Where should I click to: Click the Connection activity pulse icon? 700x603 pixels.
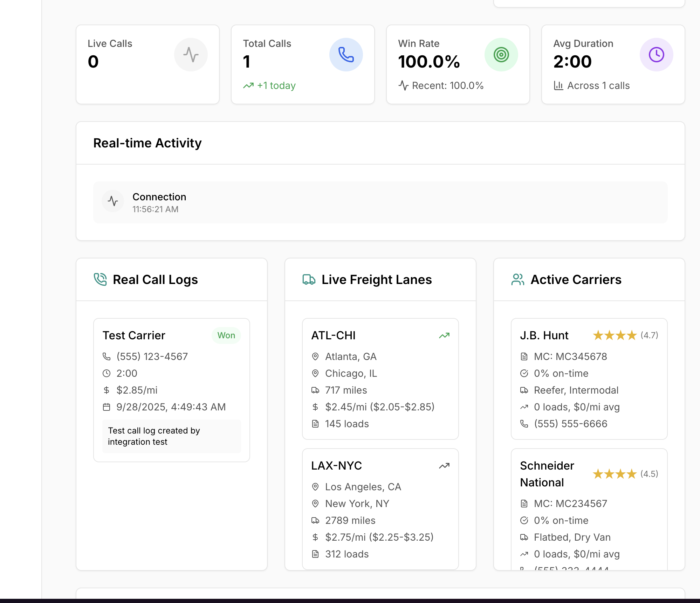113,201
